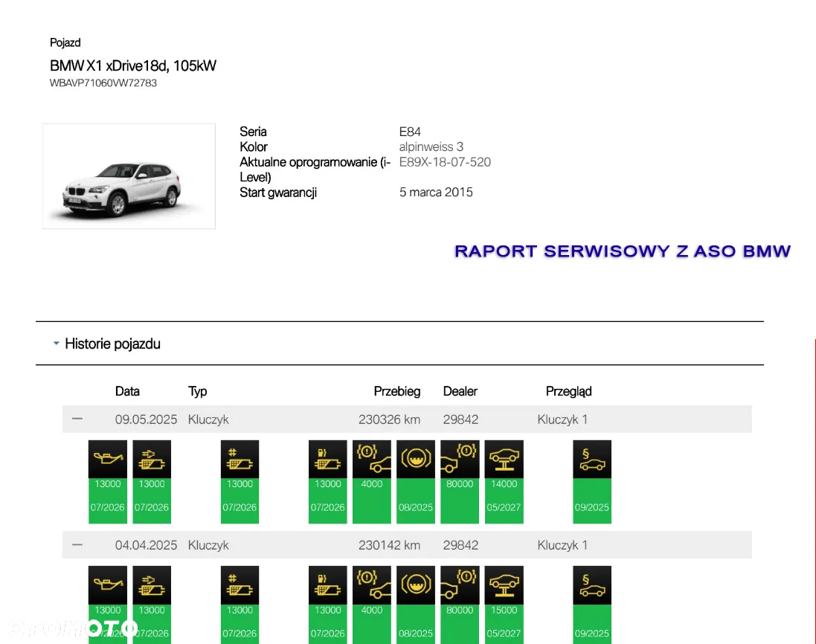Image resolution: width=816 pixels, height=644 pixels.
Task: Collapse the 04.04.2025 entry with minus
Action: (77, 544)
